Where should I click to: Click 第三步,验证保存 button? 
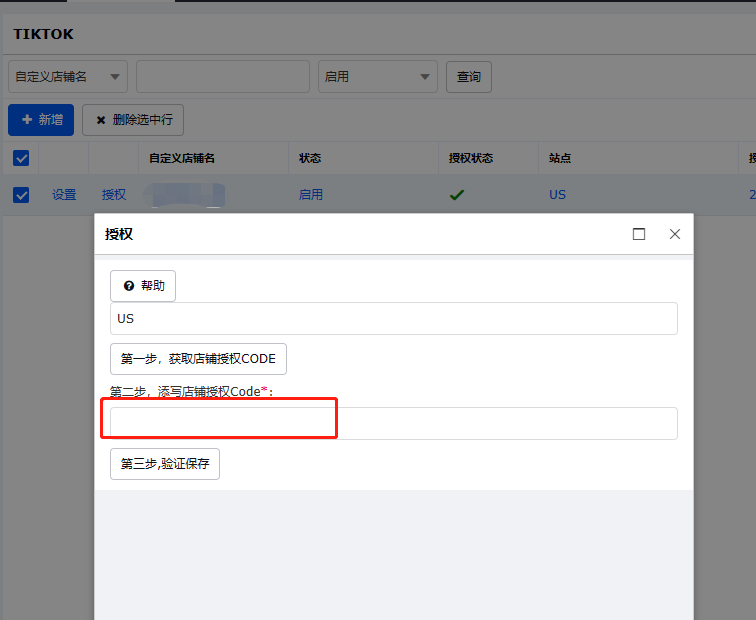[x=165, y=464]
